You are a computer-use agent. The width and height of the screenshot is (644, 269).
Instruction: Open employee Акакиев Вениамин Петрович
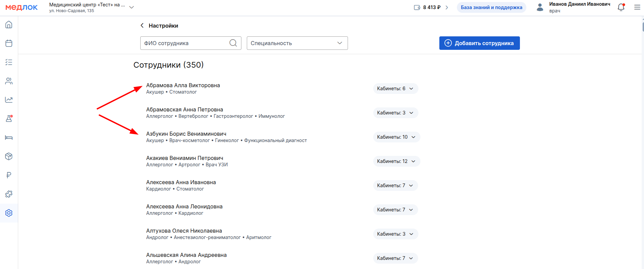[184, 158]
